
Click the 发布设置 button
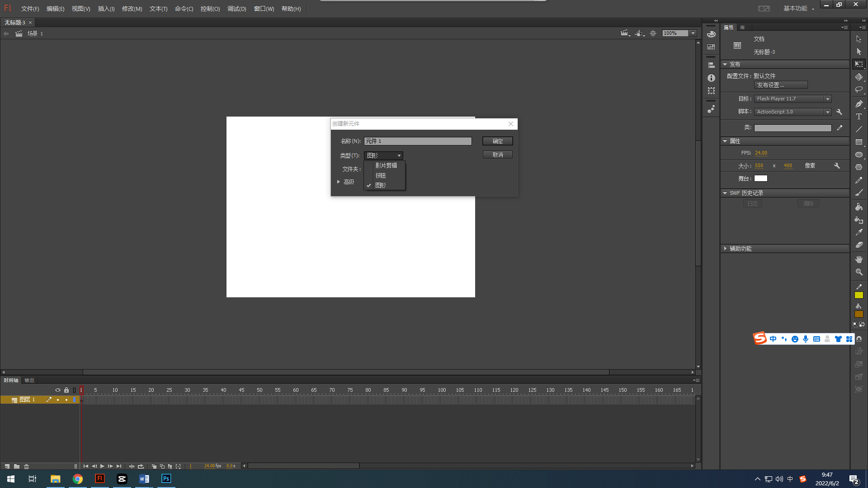[780, 85]
